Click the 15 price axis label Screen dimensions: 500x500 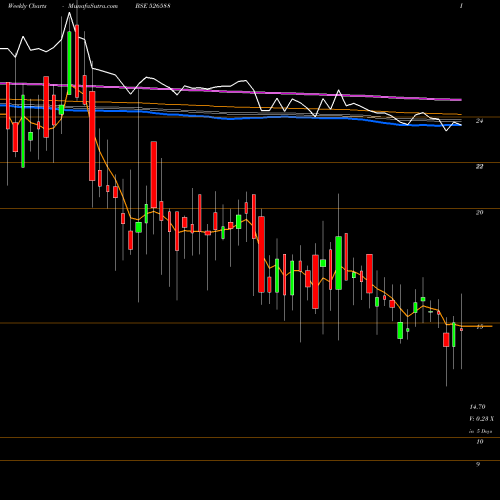479,327
